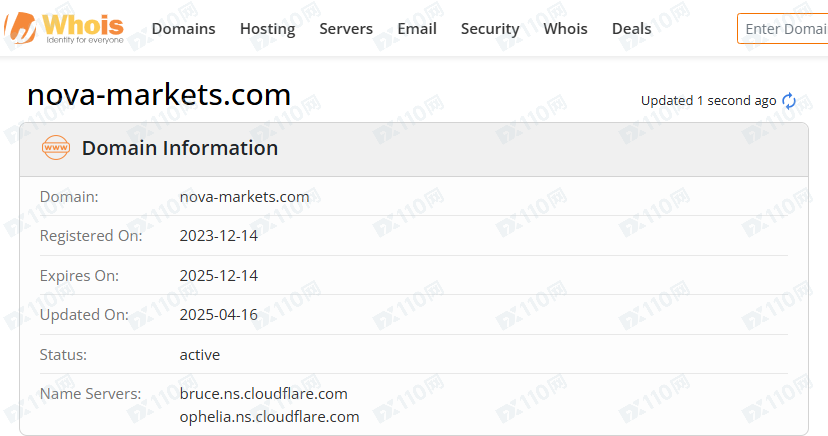828x436 pixels.
Task: Click the registered date 2023-12-14
Action: pos(219,236)
